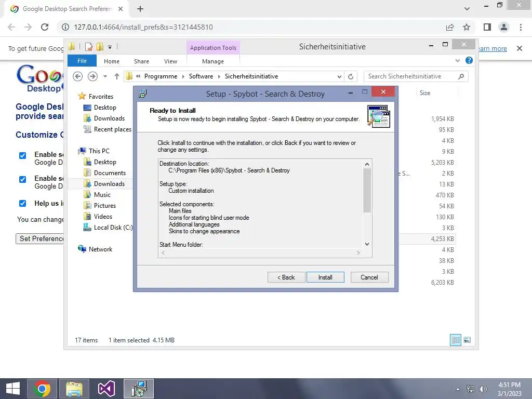Click the Back button in setup
The height and width of the screenshot is (399, 532).
(x=286, y=277)
